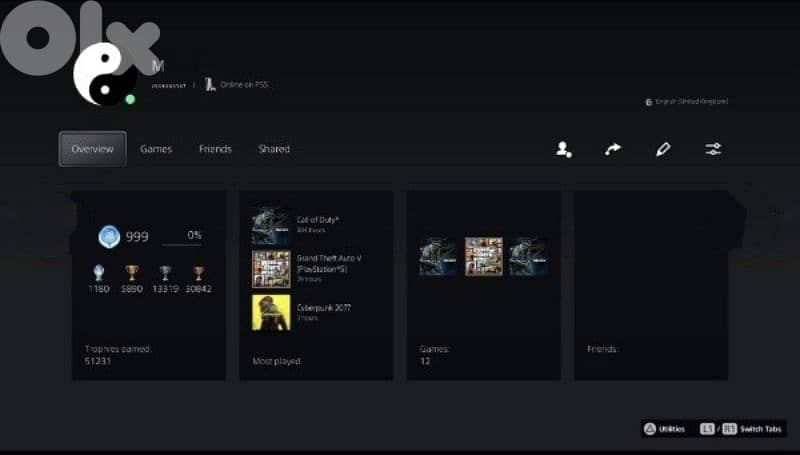
Task: Click the edit profile pencil icon
Action: 663,149
